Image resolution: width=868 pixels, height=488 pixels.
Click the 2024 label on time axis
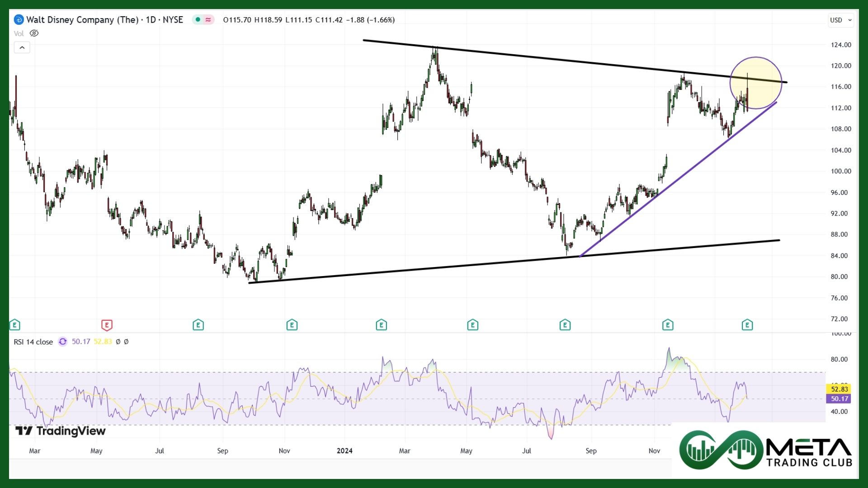tap(345, 450)
